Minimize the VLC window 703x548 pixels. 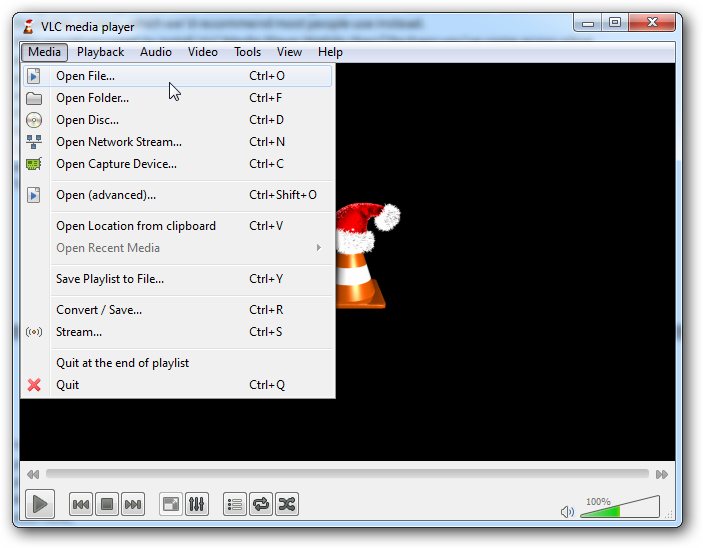tap(588, 22)
